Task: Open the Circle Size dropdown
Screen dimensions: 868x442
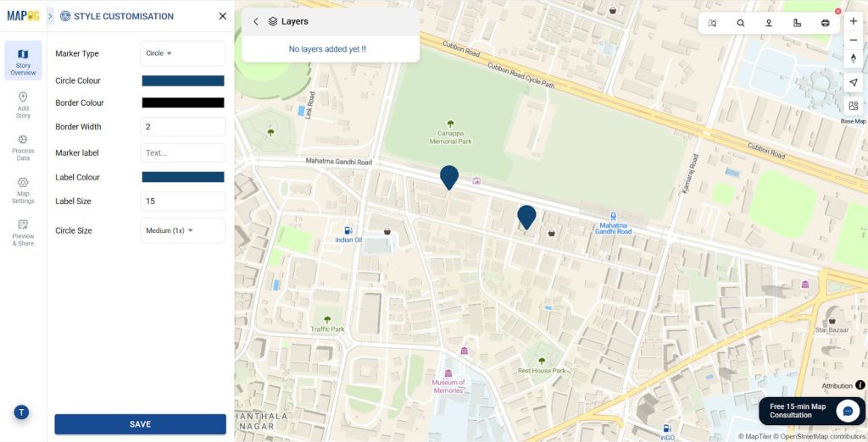Action: [183, 230]
